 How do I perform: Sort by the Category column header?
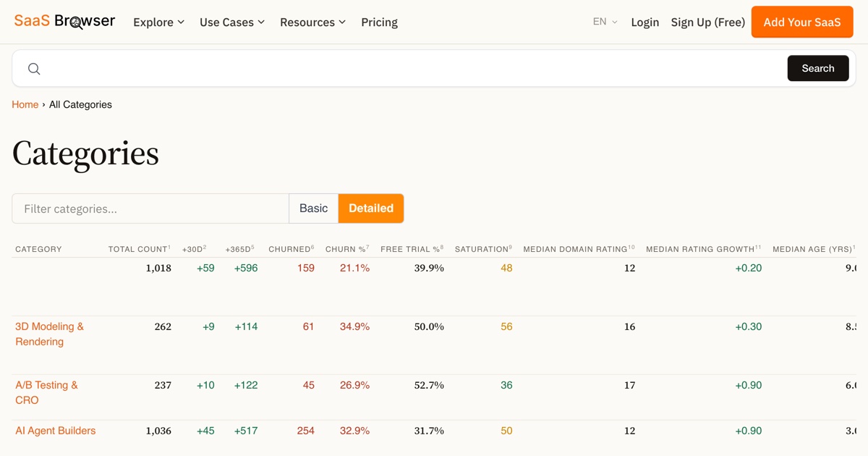click(x=38, y=249)
